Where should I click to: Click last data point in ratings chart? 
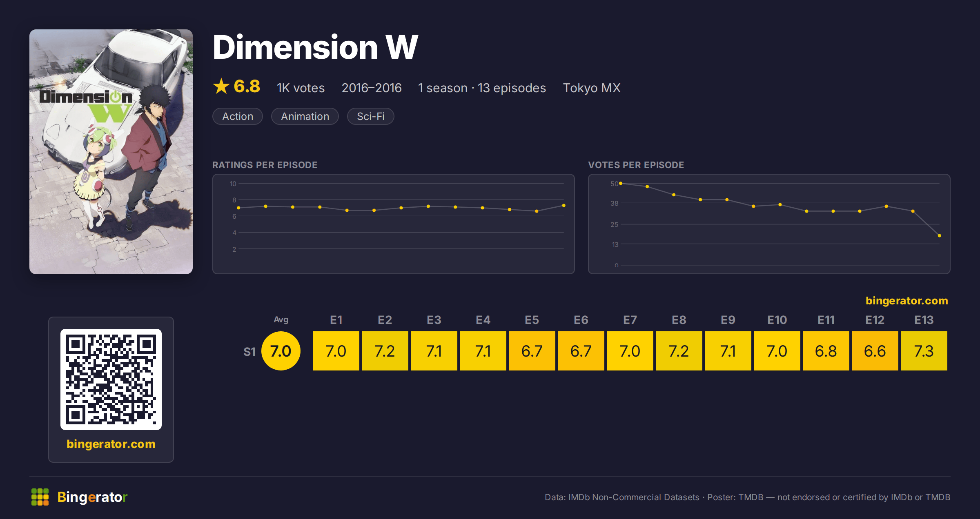tap(564, 205)
